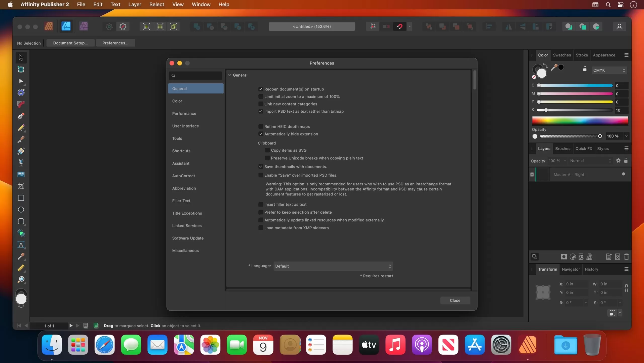Select the Node tool in toolbar

[21, 81]
